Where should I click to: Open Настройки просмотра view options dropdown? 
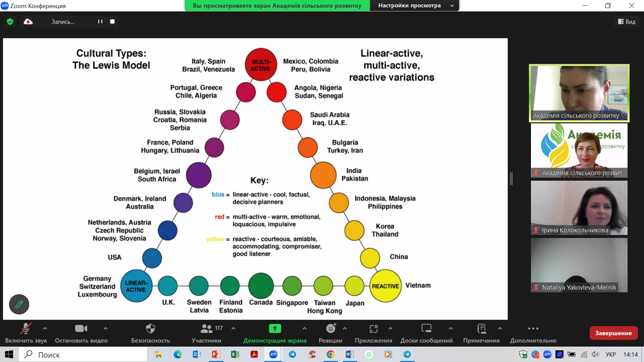pos(414,6)
